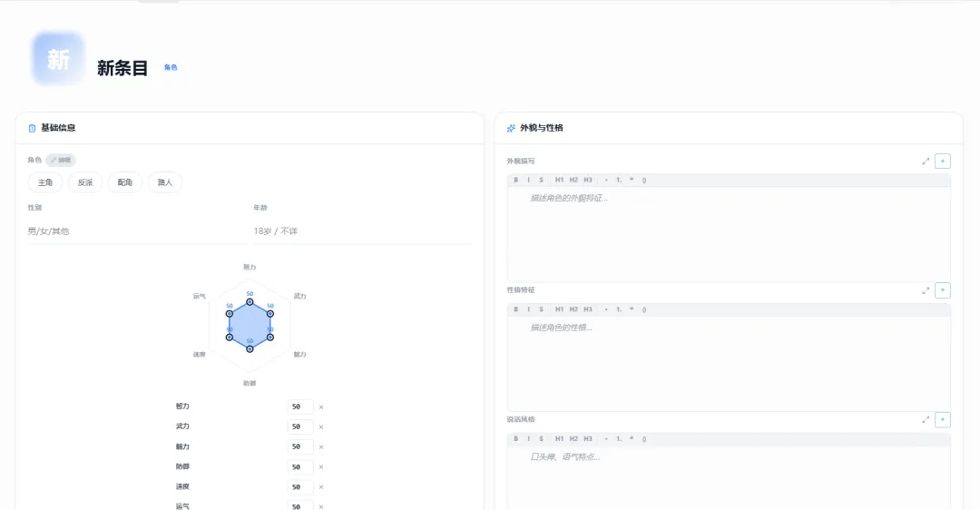Apply H1 heading in 外貌描写 toolbar
980x510 pixels.
[559, 181]
